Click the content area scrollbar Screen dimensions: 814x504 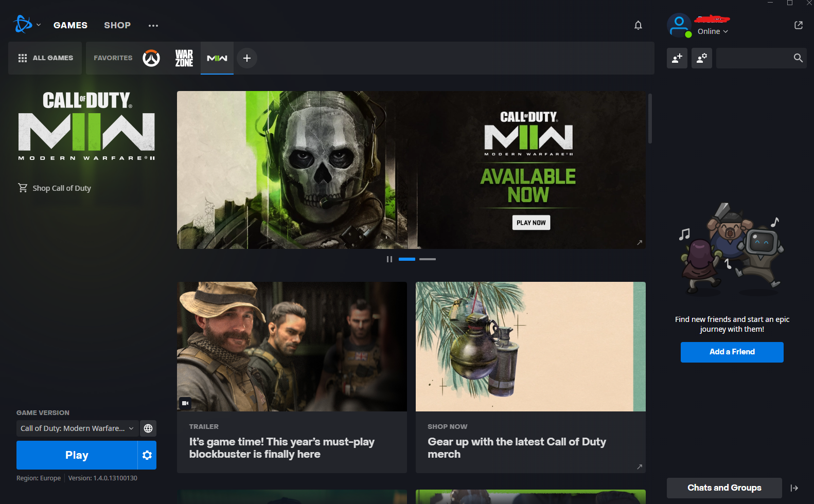650,118
